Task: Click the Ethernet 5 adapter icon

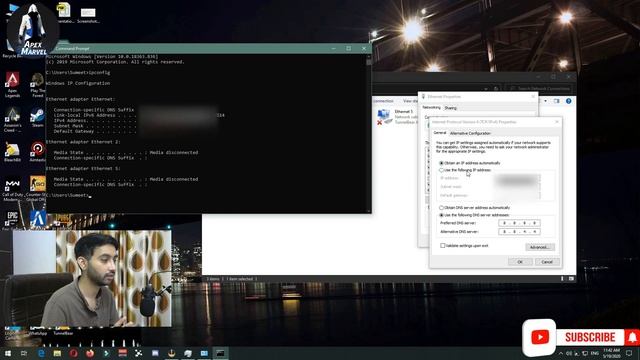Action: [384, 116]
